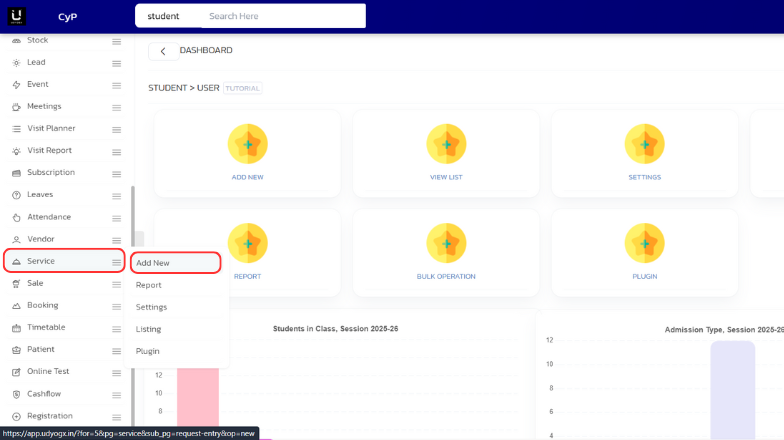
Task: Expand the Booking submenu lines icon
Action: tap(116, 306)
